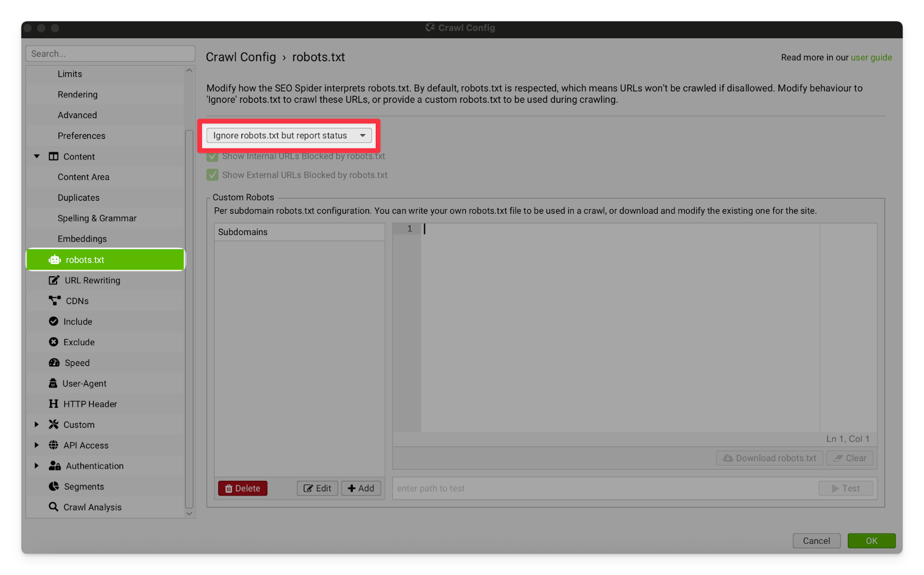Click the Segments pie chart icon
The height and width of the screenshot is (575, 924).
[54, 487]
